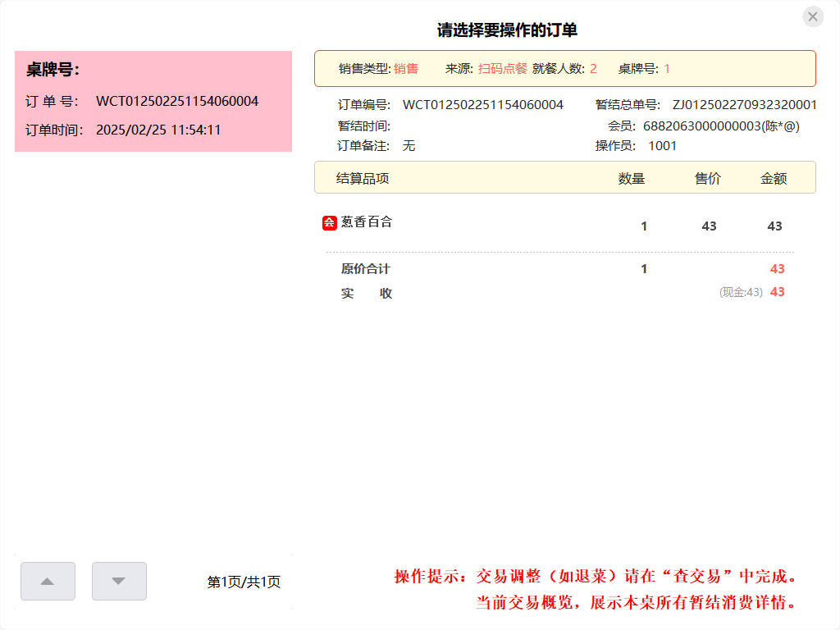Click the 结算品项 column header
Screen dimensions: 840x630
(363, 177)
